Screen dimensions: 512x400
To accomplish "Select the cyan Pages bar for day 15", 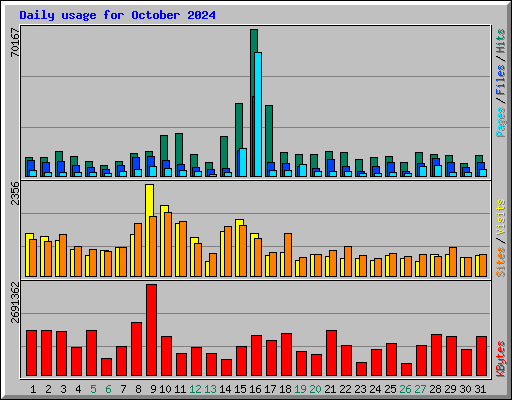I will pos(243,162).
